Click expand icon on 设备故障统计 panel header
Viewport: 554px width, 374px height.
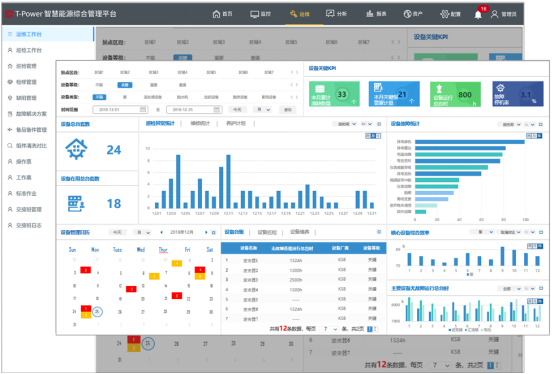click(541, 124)
